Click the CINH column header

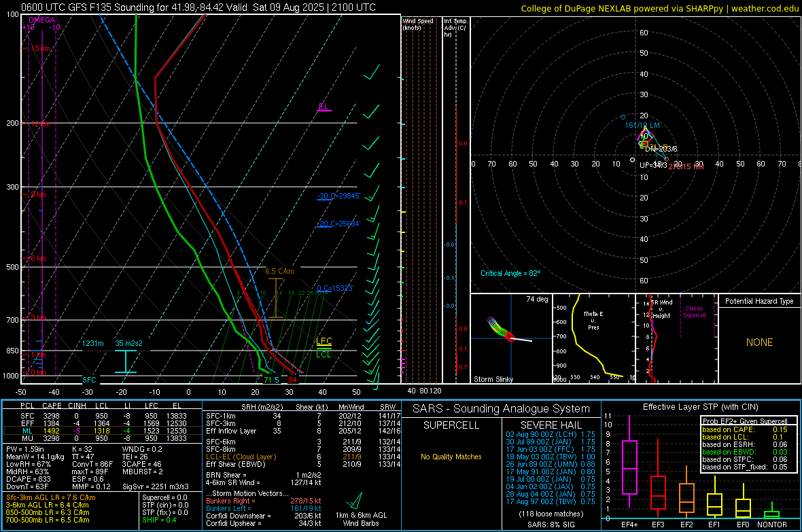[77, 406]
